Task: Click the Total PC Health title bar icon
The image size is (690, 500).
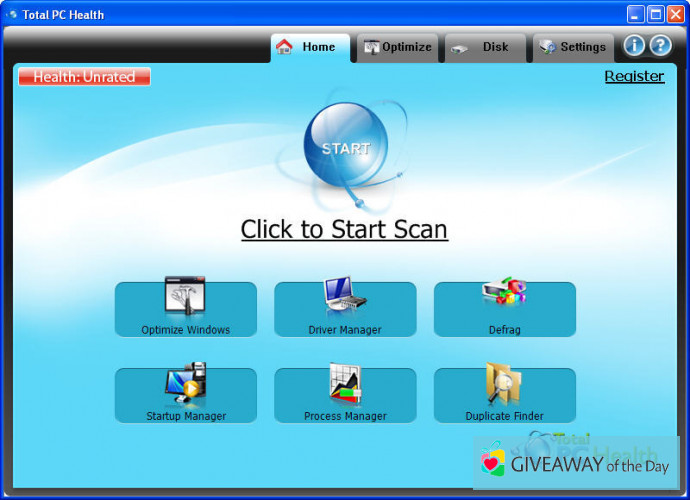Action: (x=11, y=14)
